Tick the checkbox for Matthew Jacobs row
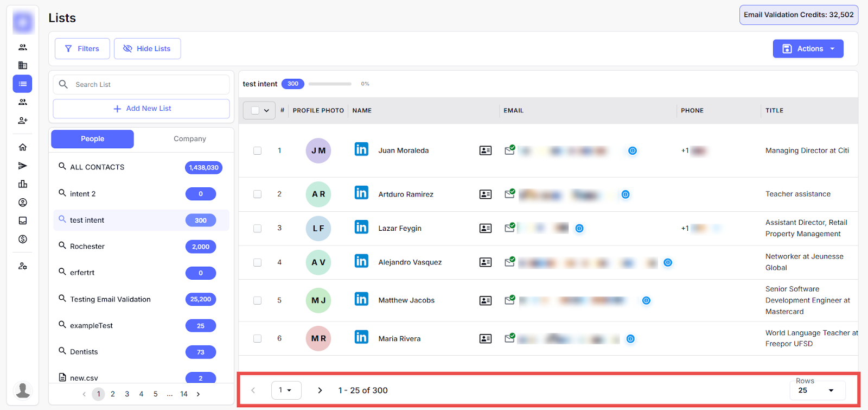The height and width of the screenshot is (410, 868). pos(258,300)
